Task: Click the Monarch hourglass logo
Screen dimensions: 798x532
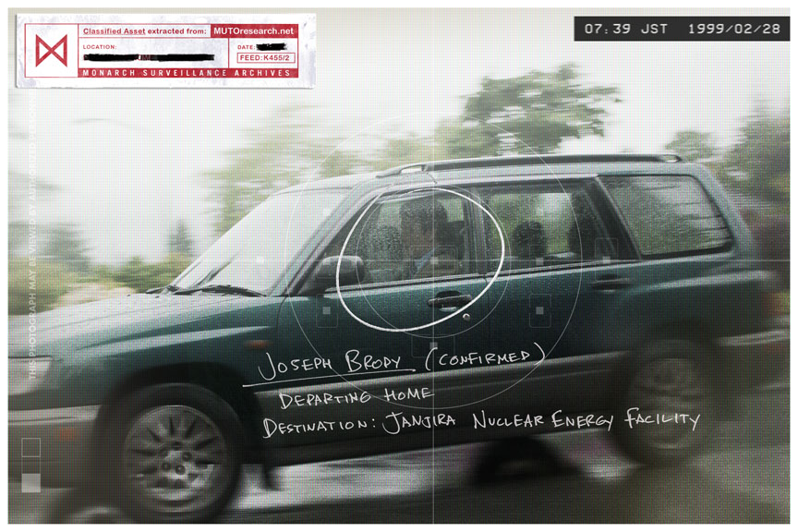Action: click(52, 51)
